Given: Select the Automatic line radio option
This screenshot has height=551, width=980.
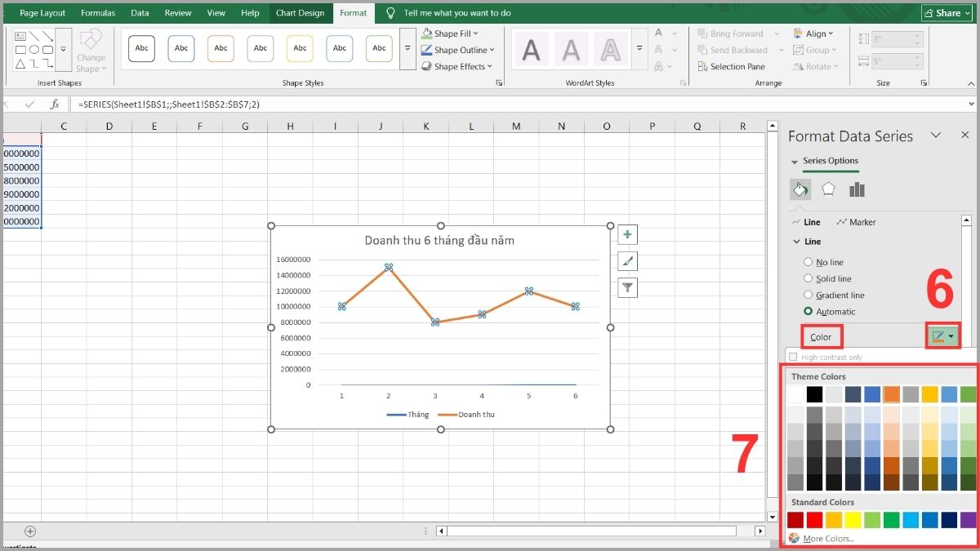Looking at the screenshot, I should click(808, 311).
